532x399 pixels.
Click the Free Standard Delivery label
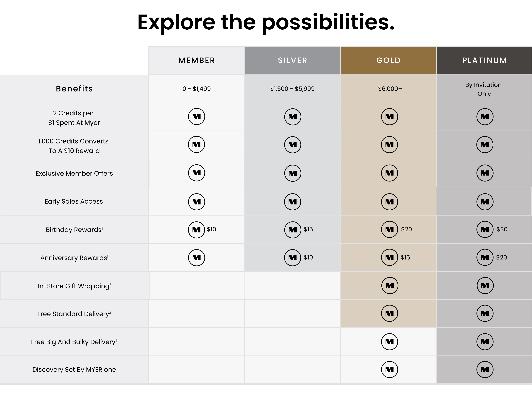coord(74,314)
